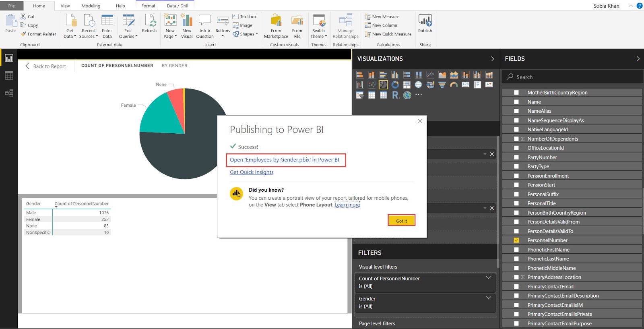Select the Stacked column chart visual
Viewport: 644px width, 329px height.
tap(372, 74)
